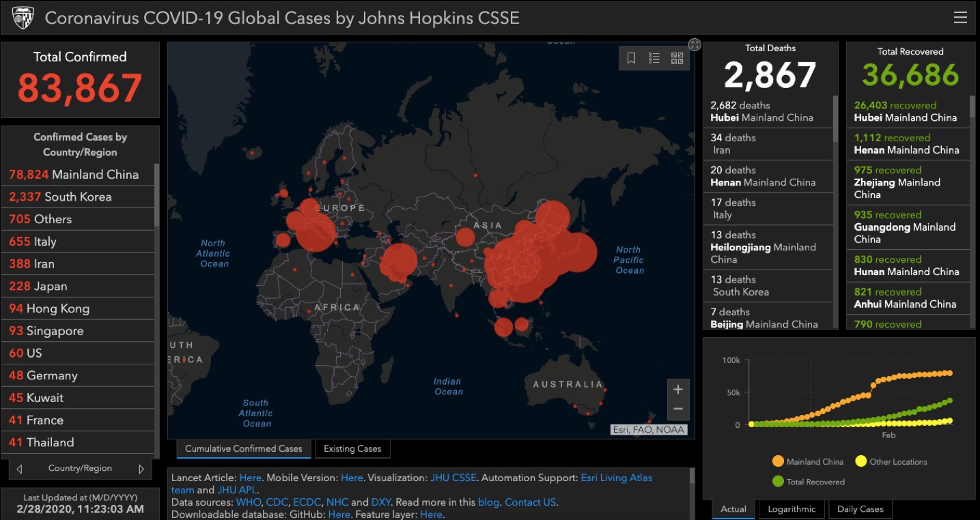980x520 pixels.
Task: Select 388 Iran row
Action: [x=79, y=264]
